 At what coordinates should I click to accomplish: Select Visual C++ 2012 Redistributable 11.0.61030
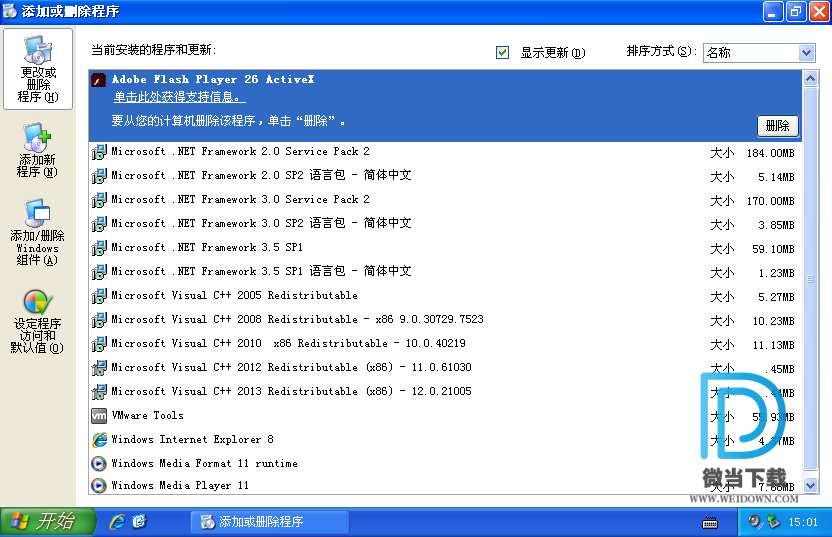(445, 368)
